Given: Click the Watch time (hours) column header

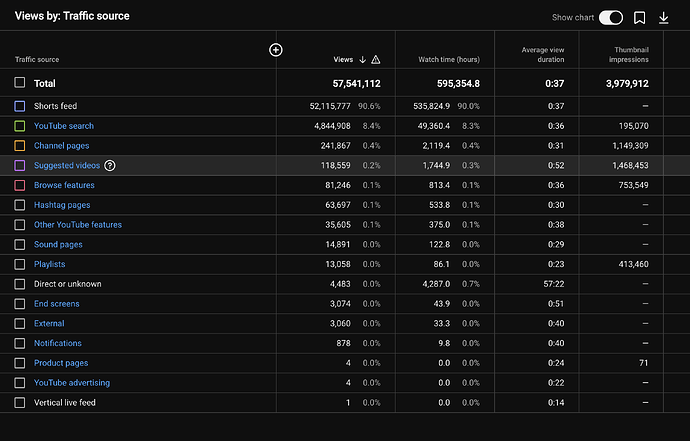Looking at the screenshot, I should 449,59.
